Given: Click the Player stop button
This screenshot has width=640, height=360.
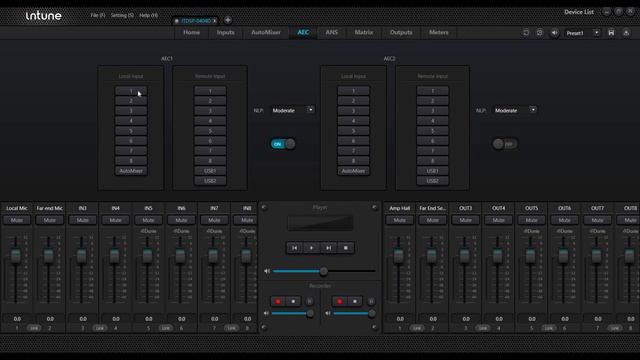Looking at the screenshot, I should click(x=346, y=248).
